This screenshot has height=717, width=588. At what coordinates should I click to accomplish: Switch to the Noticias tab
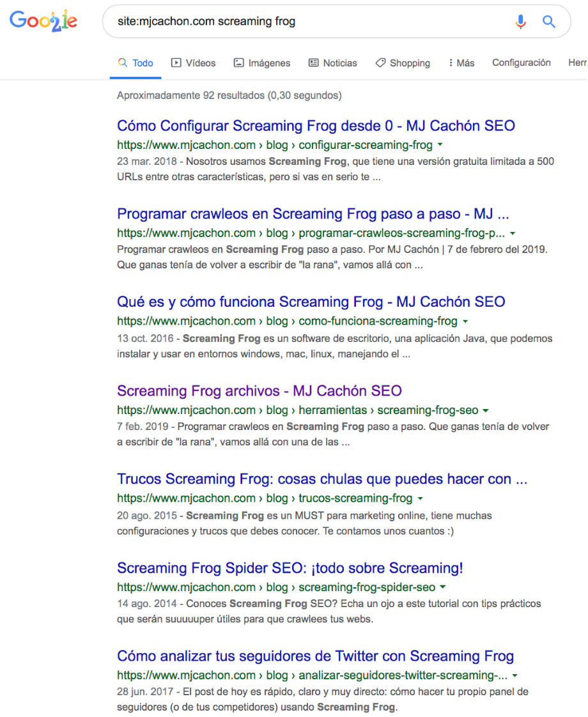333,63
